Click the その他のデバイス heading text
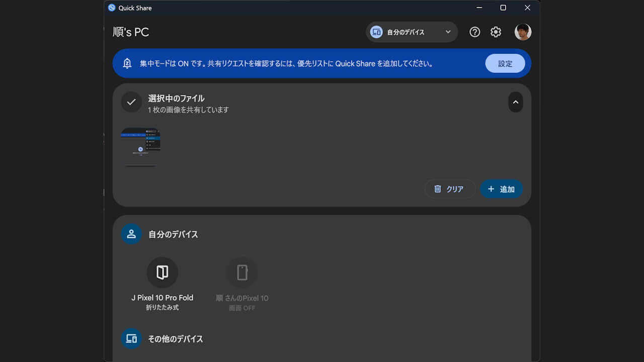Image resolution: width=644 pixels, height=362 pixels. coord(176,339)
